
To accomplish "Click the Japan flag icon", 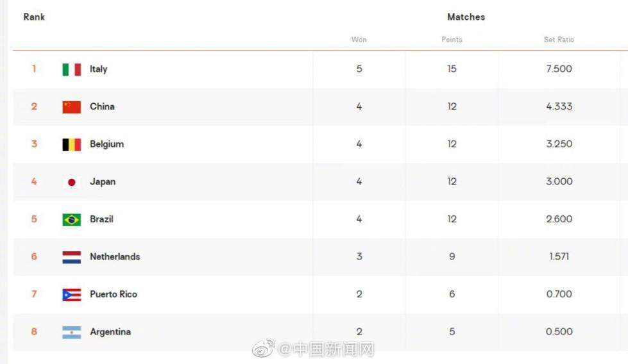I will [71, 182].
